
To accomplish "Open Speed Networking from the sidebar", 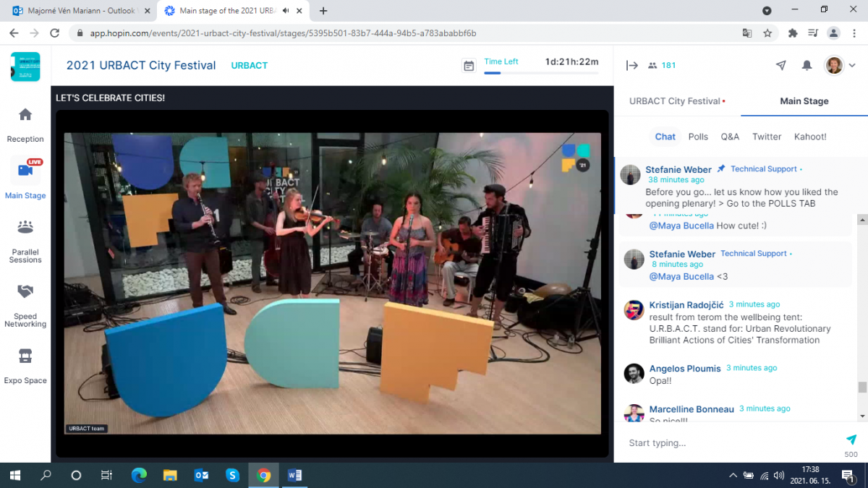I will click(x=25, y=305).
